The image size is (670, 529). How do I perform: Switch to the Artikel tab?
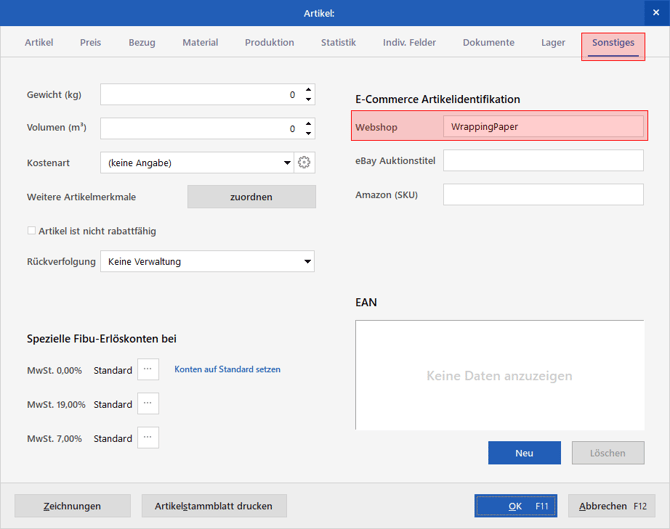(x=39, y=42)
